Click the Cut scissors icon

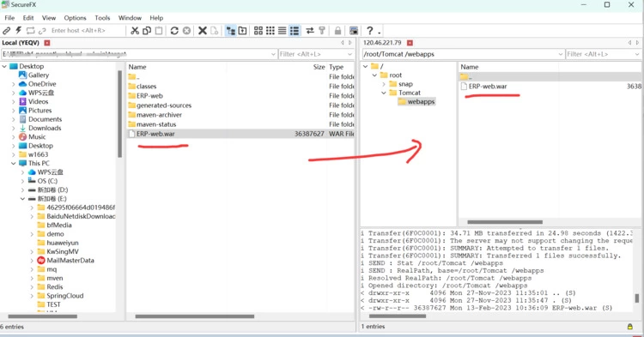coord(135,31)
